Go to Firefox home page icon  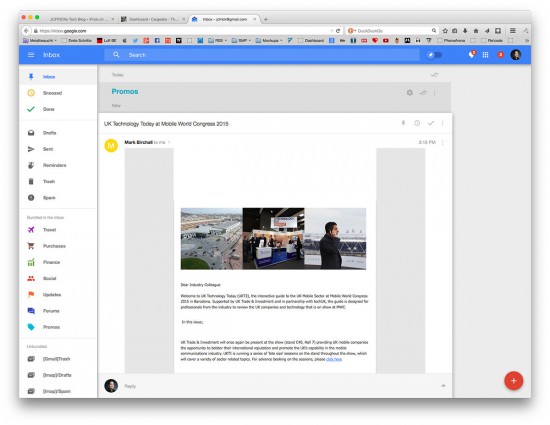click(x=476, y=31)
